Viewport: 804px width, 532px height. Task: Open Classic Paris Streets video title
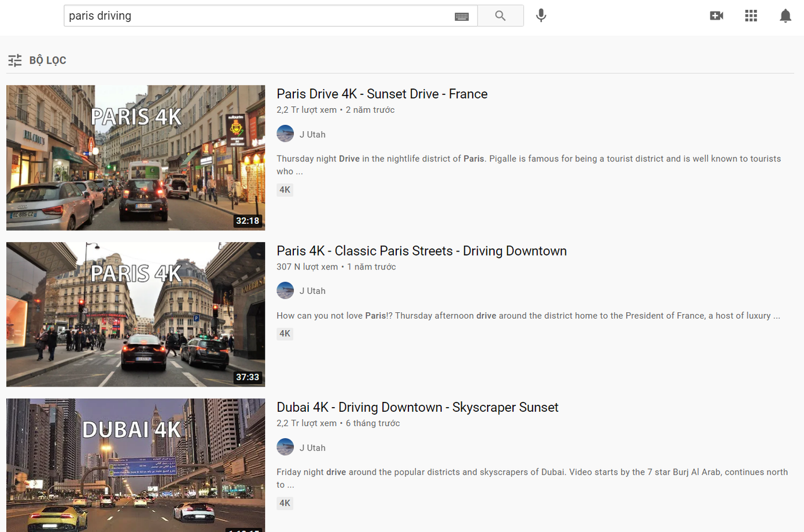click(421, 251)
